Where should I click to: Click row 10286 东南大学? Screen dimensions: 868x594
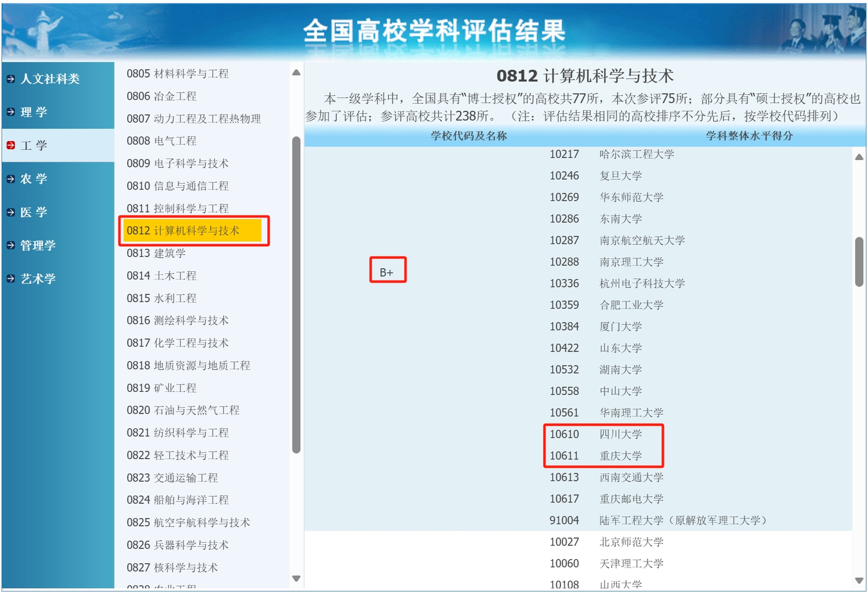coord(596,219)
